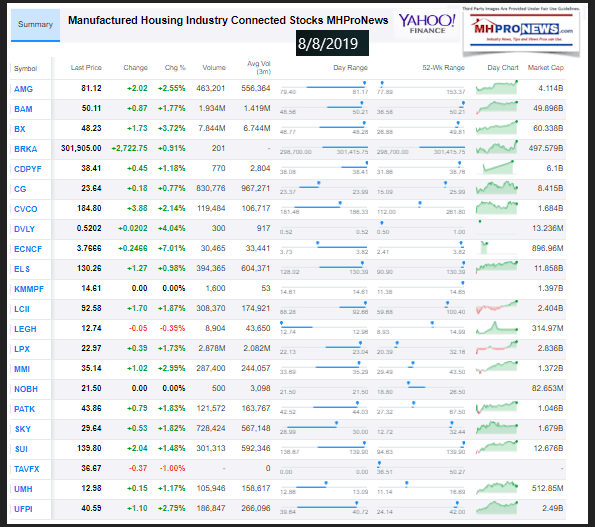Sort by the Avg Vol (3m) header
Image resolution: width=595 pixels, height=527 pixels.
[259, 68]
